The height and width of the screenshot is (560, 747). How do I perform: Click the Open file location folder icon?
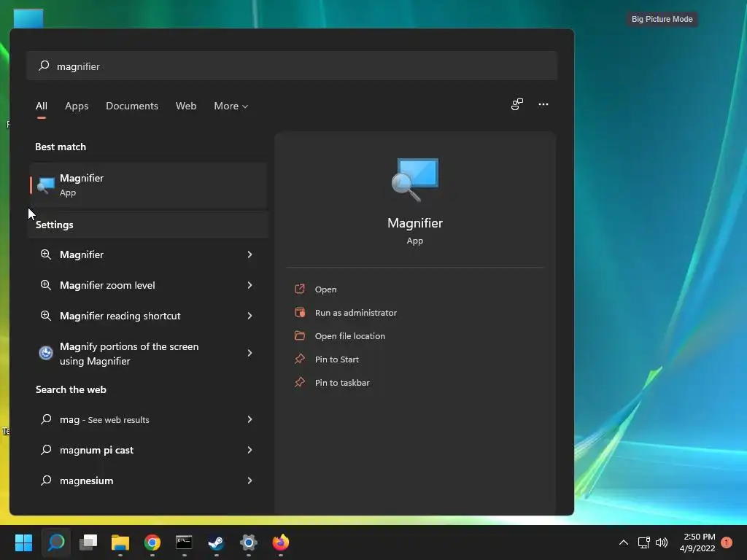300,335
